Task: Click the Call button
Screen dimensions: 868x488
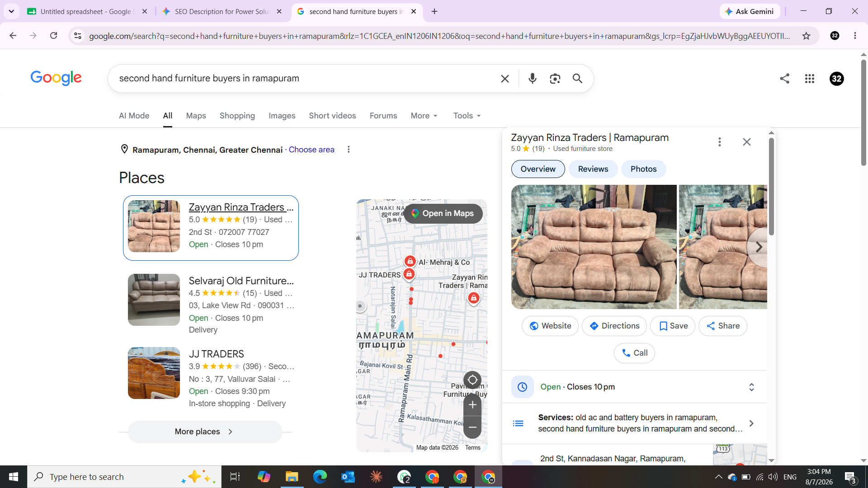Action: click(x=634, y=353)
